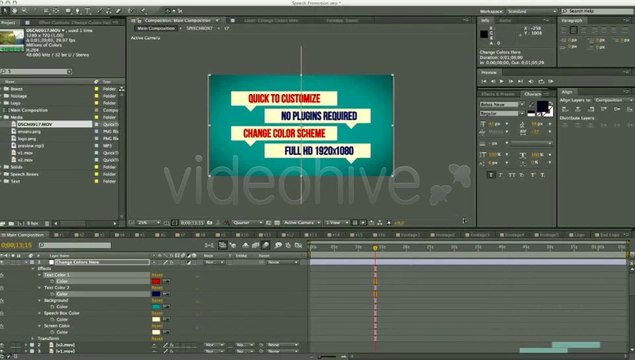Screen dimensions: 635x360
Task: Enable Superscript in Character panel
Action: tap(533, 175)
